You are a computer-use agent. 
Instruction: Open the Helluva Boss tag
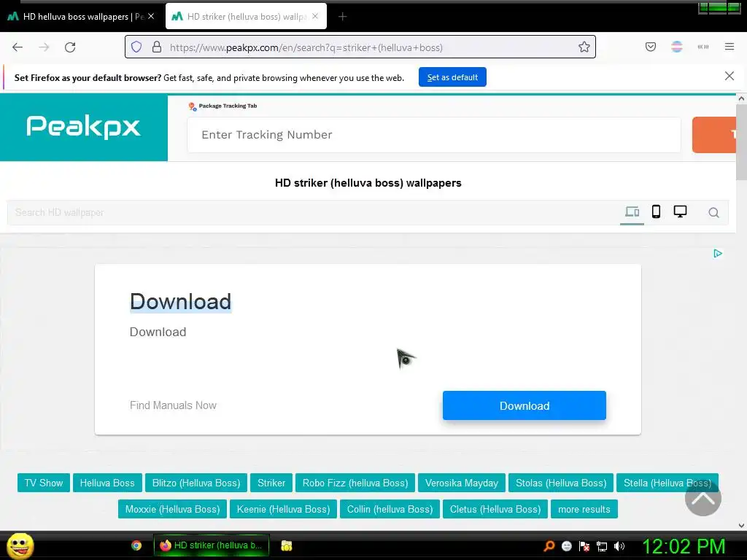(x=107, y=483)
